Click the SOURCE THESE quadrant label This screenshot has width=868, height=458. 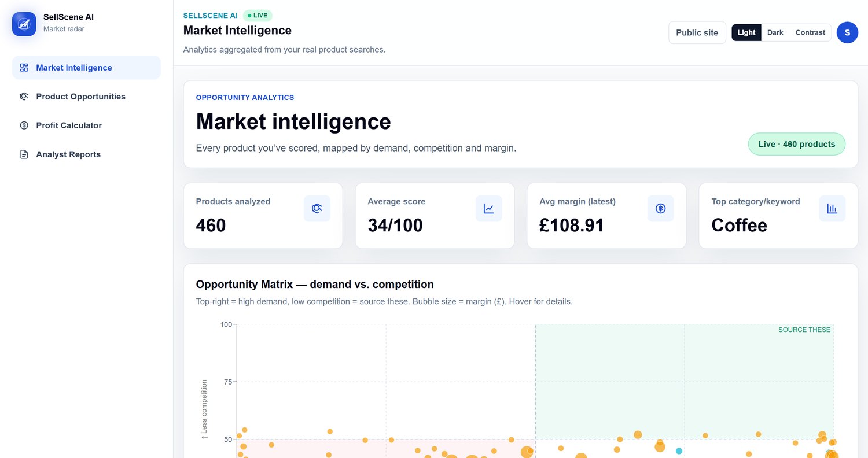tap(804, 330)
